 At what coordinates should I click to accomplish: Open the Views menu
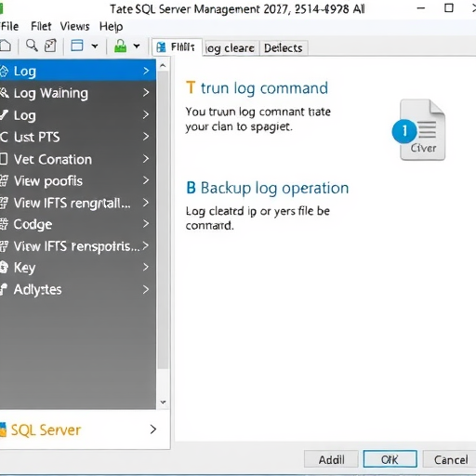coord(74,26)
